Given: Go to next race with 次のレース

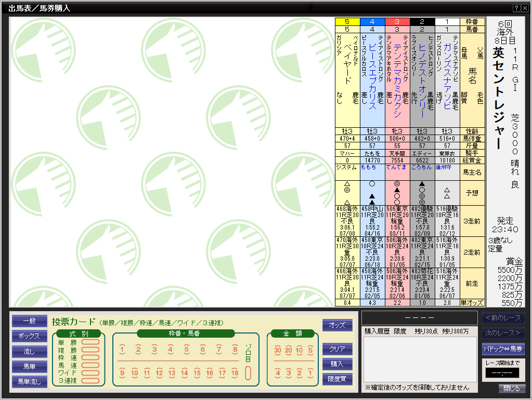Looking at the screenshot, I should (x=503, y=333).
